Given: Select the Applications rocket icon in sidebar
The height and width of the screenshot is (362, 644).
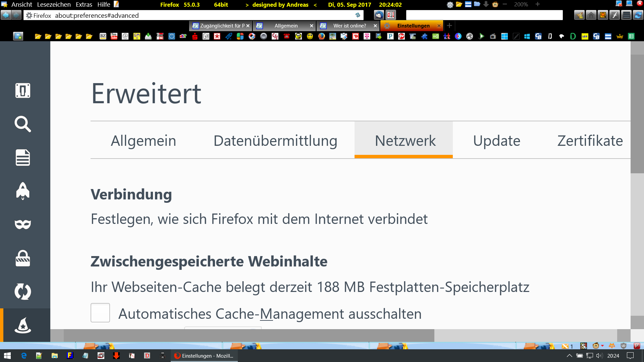Looking at the screenshot, I should click(x=23, y=191).
